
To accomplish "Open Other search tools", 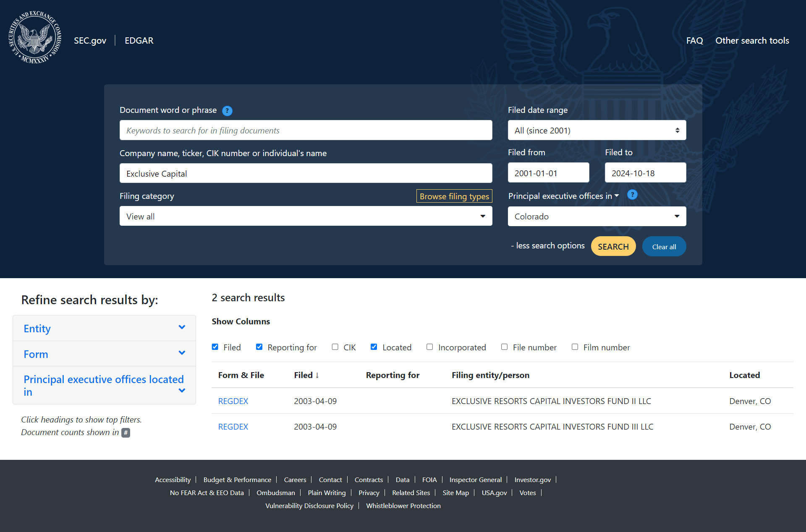I will pyautogui.click(x=752, y=41).
